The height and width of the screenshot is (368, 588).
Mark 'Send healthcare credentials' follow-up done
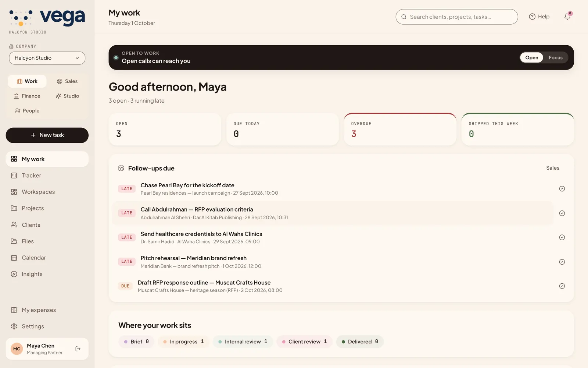(x=562, y=237)
